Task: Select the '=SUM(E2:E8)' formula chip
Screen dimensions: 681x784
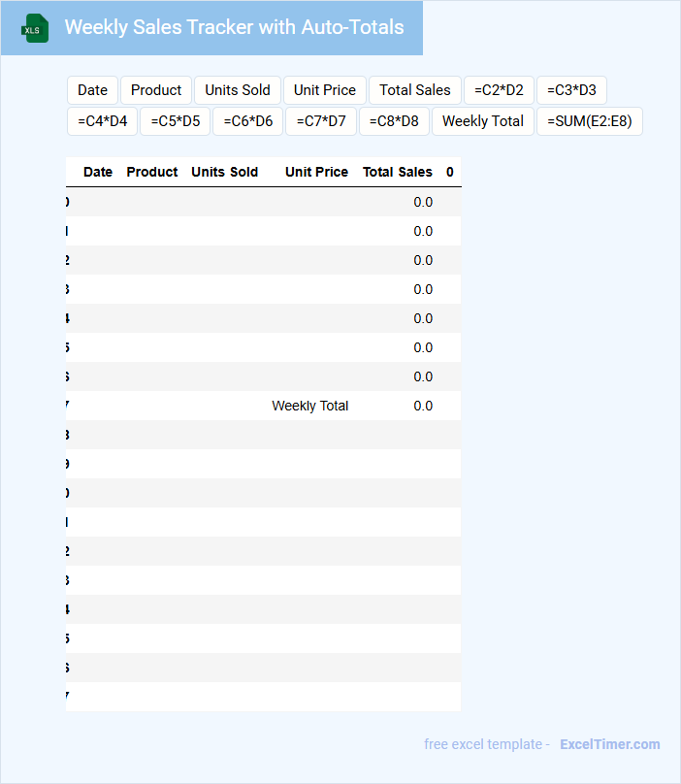Action: (590, 121)
